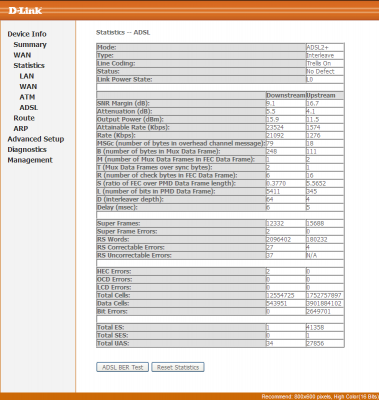Select LAN statistics
Viewport: 379px width, 400px height.
tap(27, 76)
